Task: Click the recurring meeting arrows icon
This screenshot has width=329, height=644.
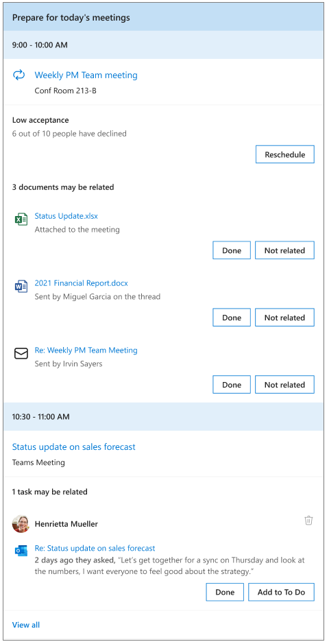Action: [x=19, y=75]
